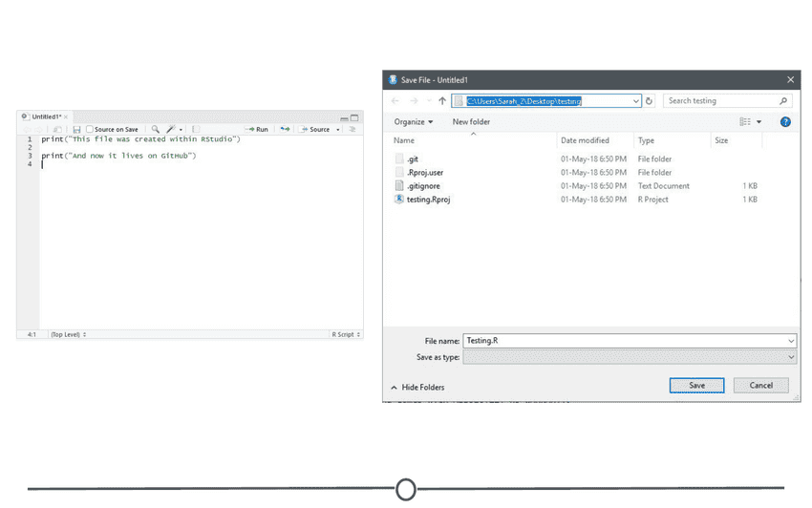
Task: Sort files by Size column
Action: click(721, 140)
